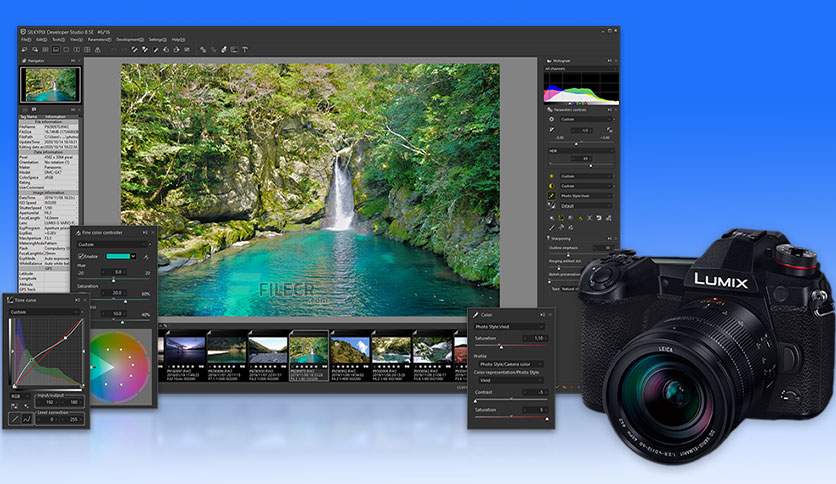Screen dimensions: 836x484
Task: Open Custom preset dropdown in Tone curve
Action: tap(44, 312)
